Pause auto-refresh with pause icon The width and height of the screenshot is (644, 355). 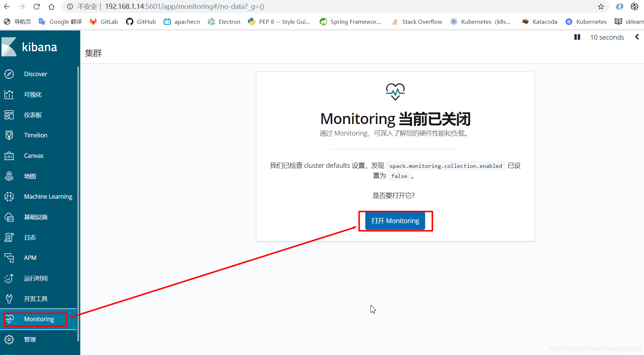tap(577, 37)
